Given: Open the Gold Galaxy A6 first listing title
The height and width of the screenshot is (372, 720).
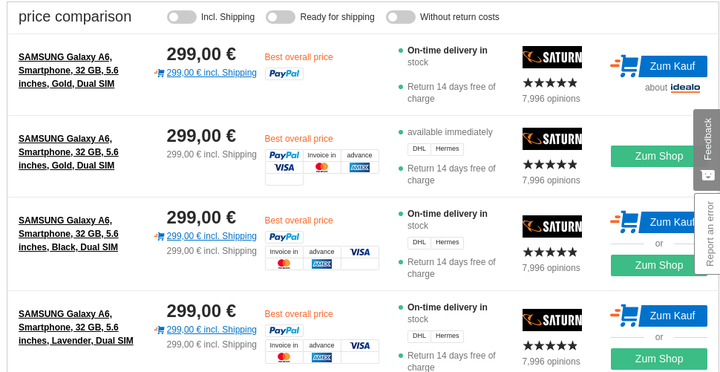Looking at the screenshot, I should (x=68, y=70).
